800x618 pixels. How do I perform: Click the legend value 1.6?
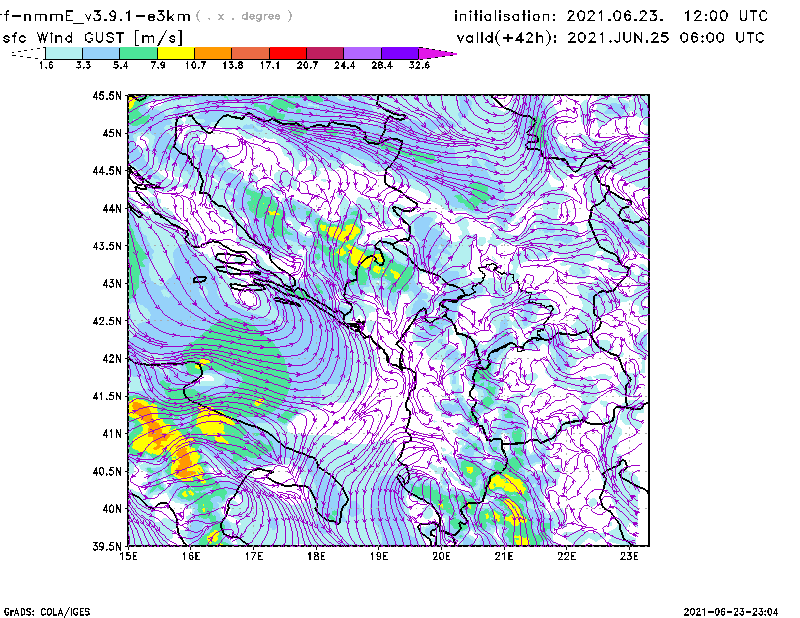46,65
